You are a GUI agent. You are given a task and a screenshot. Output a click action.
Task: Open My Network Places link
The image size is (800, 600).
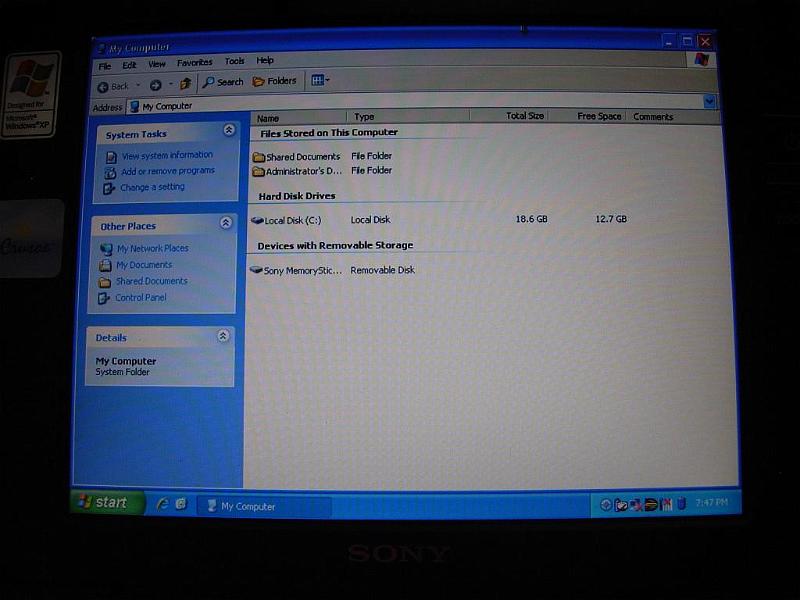[x=153, y=248]
